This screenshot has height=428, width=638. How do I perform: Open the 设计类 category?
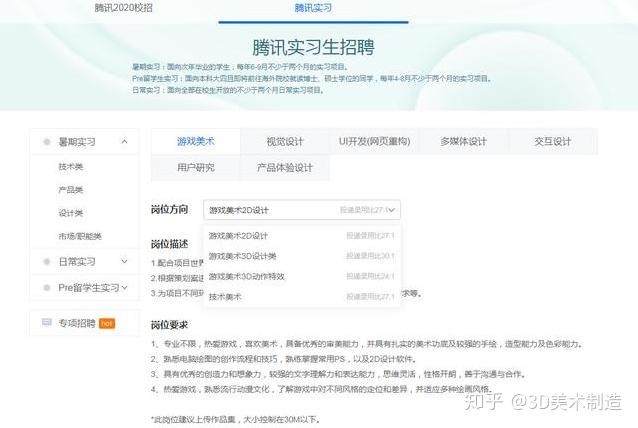pos(71,213)
